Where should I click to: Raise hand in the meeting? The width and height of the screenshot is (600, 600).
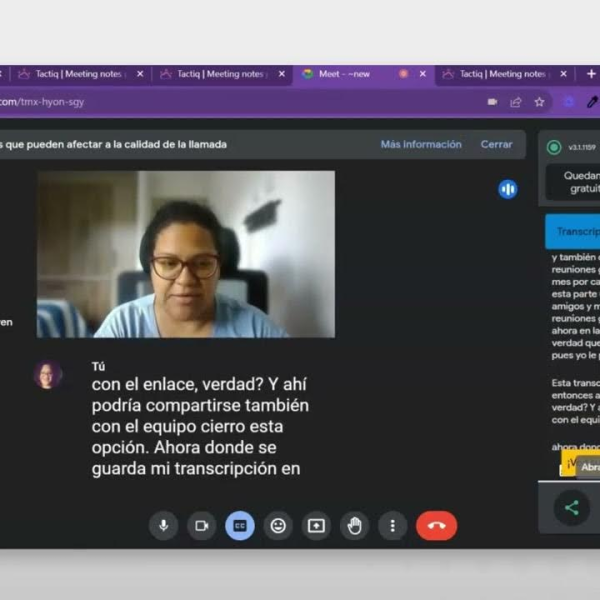(x=355, y=526)
